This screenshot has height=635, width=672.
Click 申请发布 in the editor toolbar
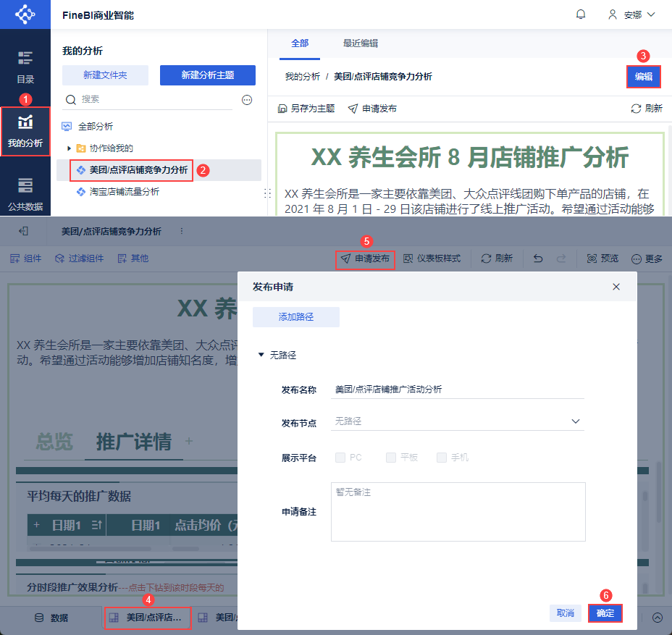[365, 258]
